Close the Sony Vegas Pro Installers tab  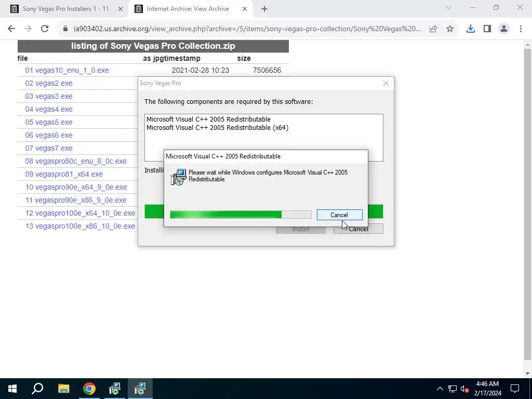pos(121,9)
